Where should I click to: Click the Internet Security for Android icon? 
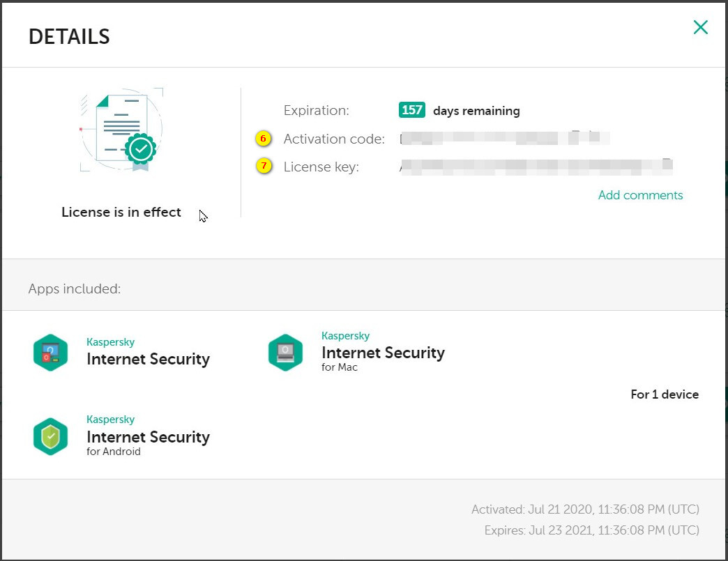(50, 436)
